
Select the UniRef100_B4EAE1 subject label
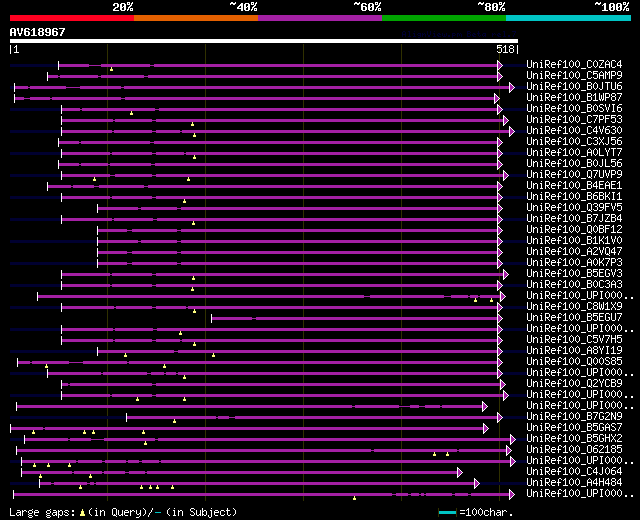click(x=574, y=186)
